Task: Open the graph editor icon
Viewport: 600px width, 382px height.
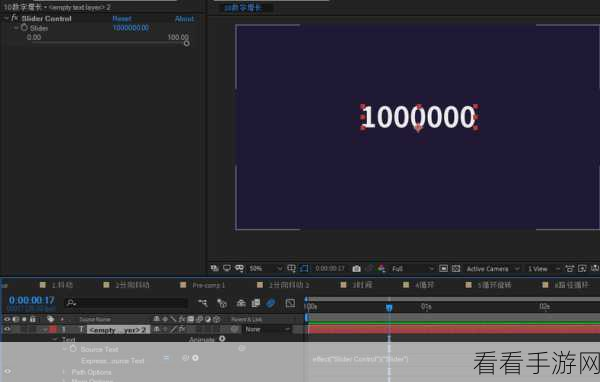Action: click(x=290, y=304)
